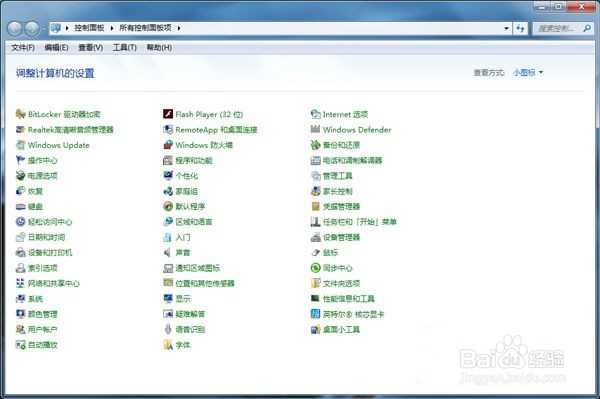The width and height of the screenshot is (600, 399).
Task: Click the 控制面板 breadcrumb segment
Action: pos(89,28)
